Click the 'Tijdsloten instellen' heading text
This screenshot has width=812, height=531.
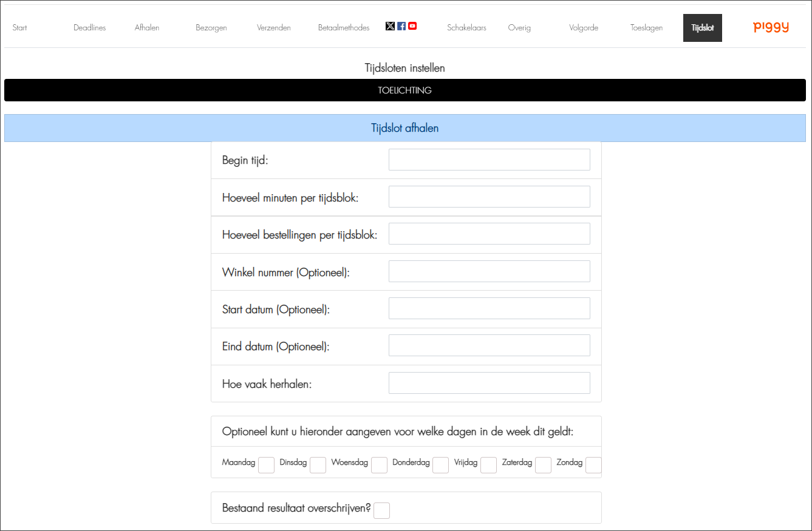point(405,68)
